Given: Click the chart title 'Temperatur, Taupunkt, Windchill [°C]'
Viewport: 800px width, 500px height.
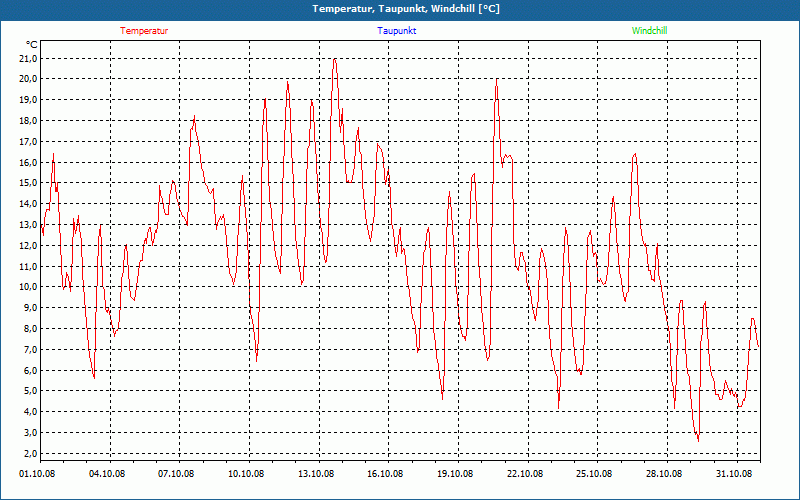Looking at the screenshot, I should (406, 9).
